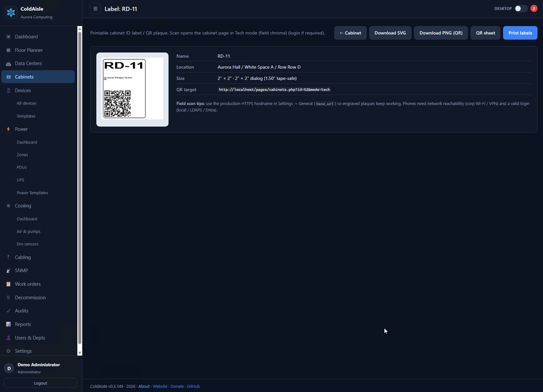Click the Cooling snowflake icon
Viewport: 543px width, 392px height.
(8, 206)
